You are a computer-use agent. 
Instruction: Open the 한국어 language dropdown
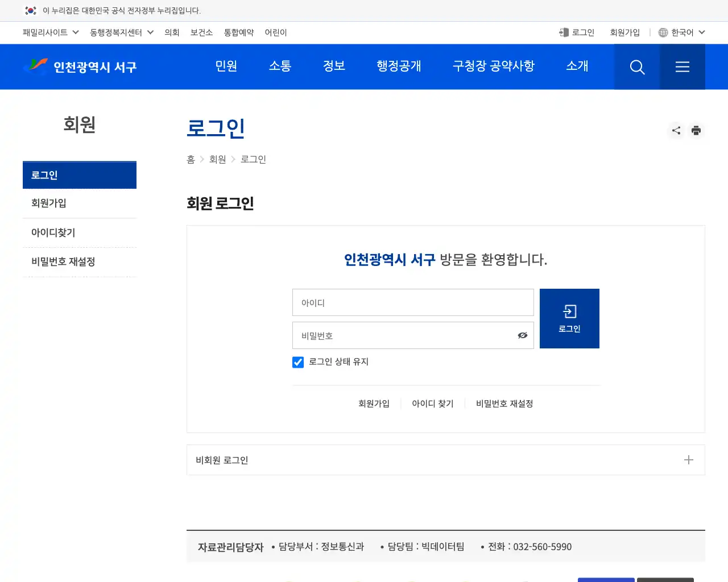(681, 32)
